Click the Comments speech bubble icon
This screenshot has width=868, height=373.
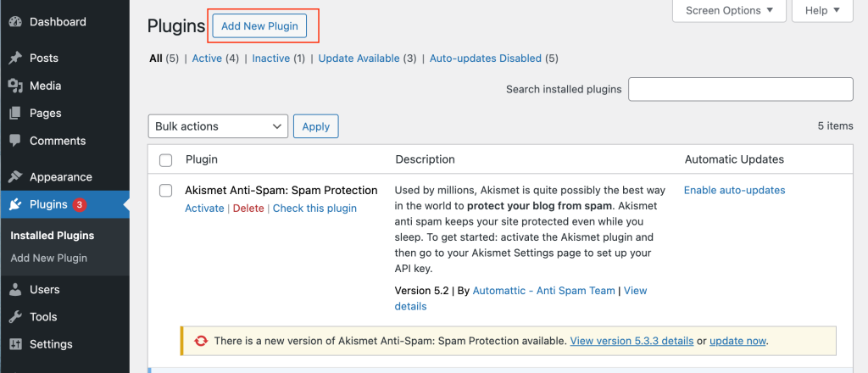pyautogui.click(x=15, y=141)
